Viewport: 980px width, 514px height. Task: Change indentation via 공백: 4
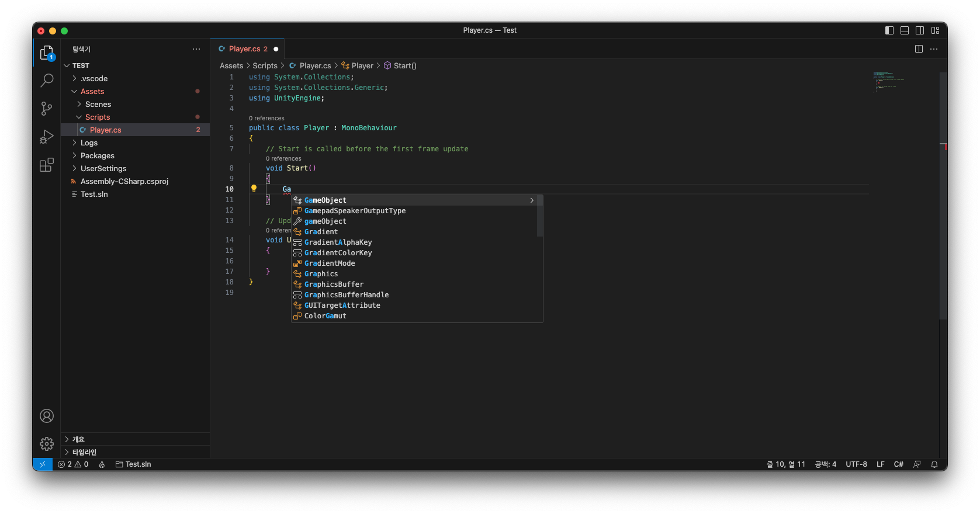tap(825, 464)
